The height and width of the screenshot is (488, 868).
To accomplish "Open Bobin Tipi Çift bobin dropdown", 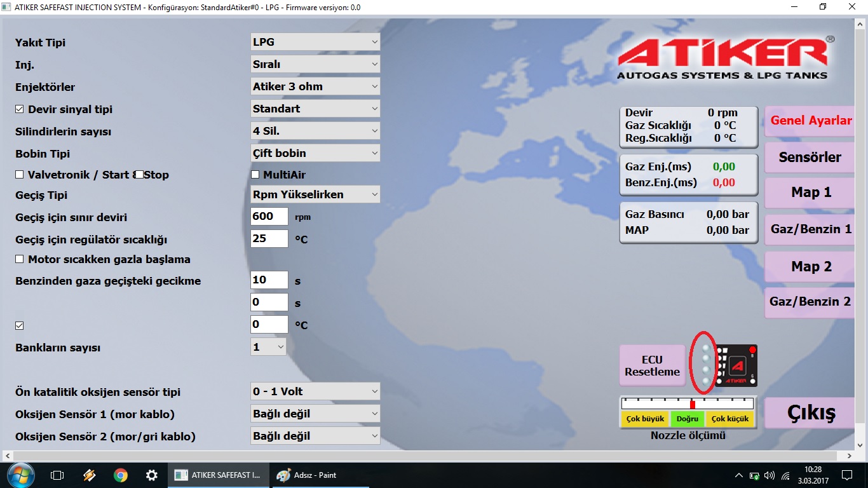I will pos(316,153).
